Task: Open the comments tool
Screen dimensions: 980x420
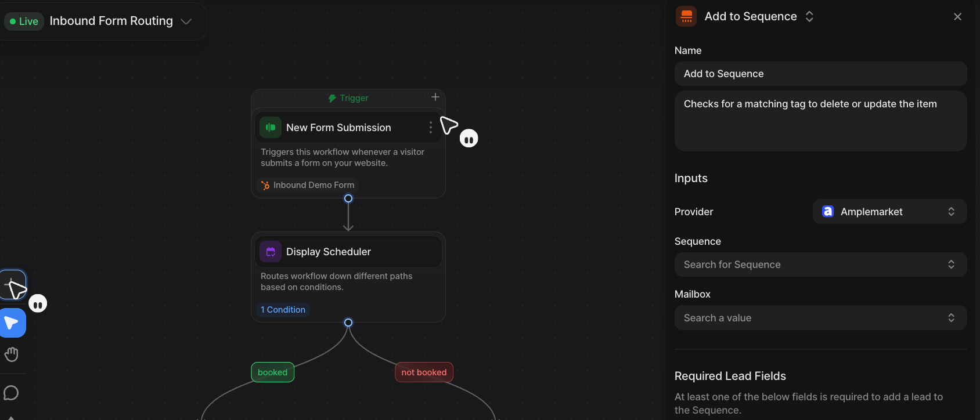Action: [12, 393]
